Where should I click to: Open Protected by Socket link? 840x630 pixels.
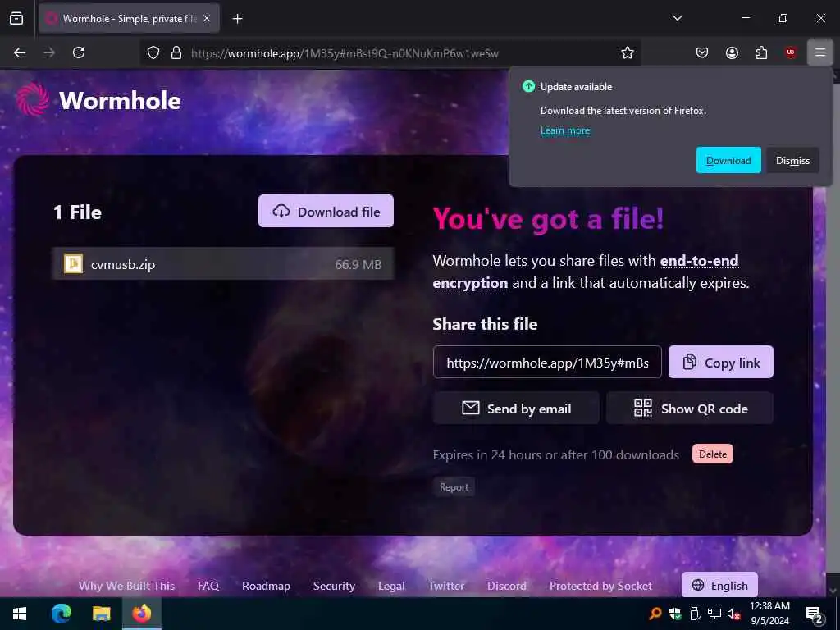coord(600,586)
